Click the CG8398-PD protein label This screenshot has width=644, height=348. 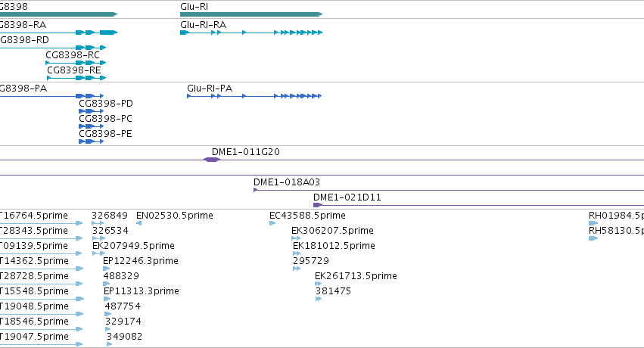(x=106, y=104)
